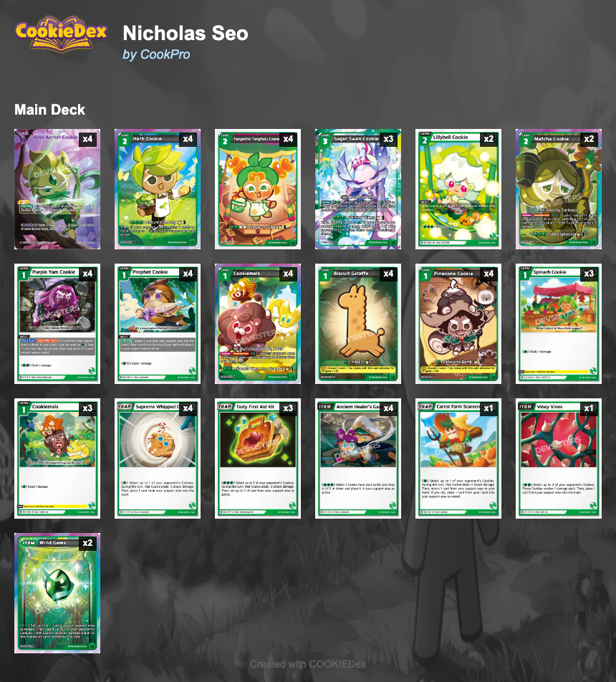Click the Biscuit Giraffe card
This screenshot has height=682, width=616.
pyautogui.click(x=358, y=324)
